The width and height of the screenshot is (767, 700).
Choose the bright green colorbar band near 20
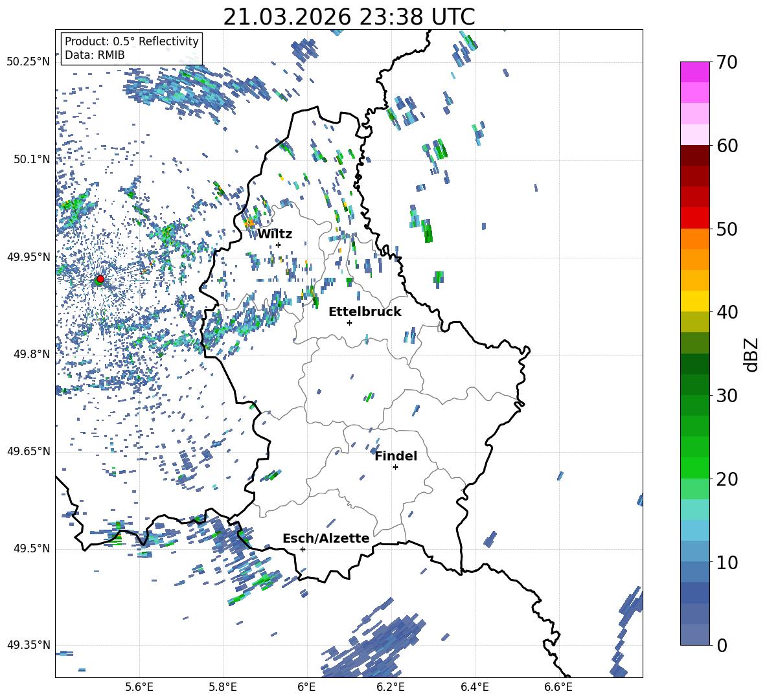point(695,468)
